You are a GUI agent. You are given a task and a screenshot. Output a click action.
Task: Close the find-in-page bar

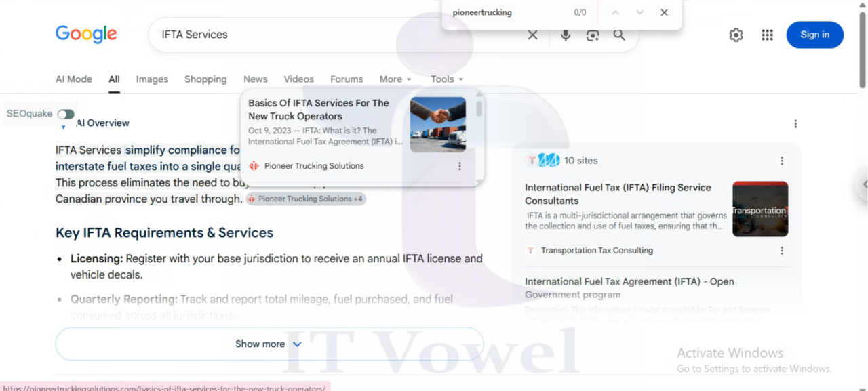click(664, 12)
